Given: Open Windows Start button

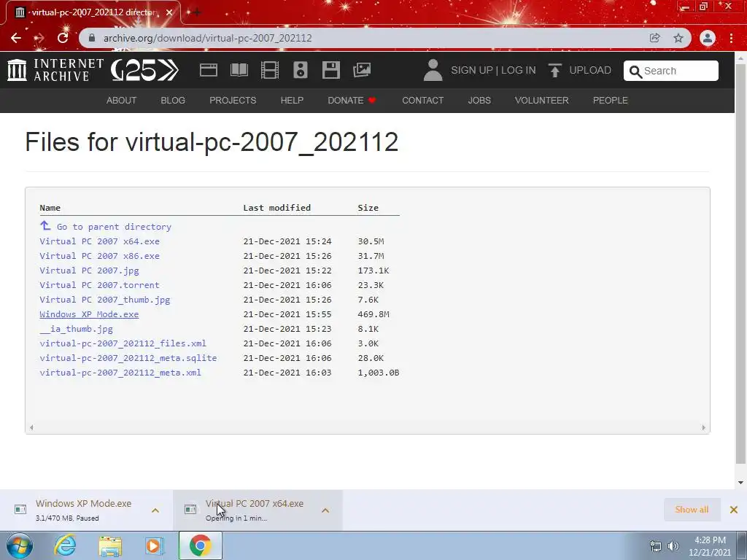Looking at the screenshot, I should (20, 545).
